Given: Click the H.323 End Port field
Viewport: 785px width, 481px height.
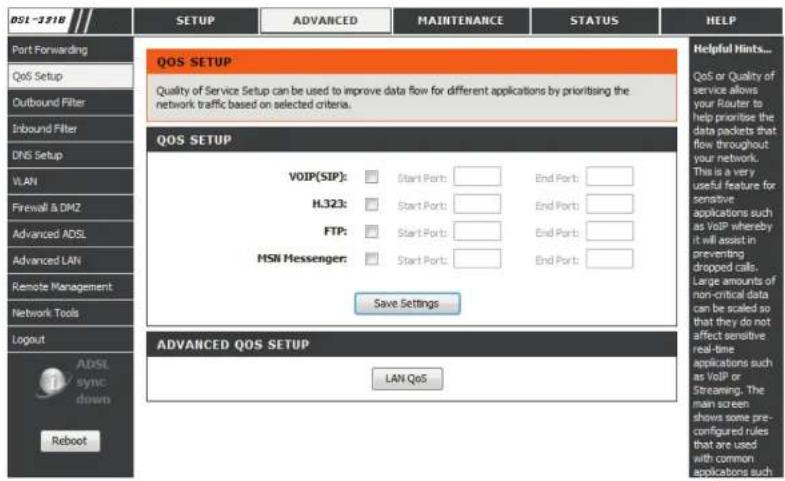Looking at the screenshot, I should pyautogui.click(x=610, y=204).
